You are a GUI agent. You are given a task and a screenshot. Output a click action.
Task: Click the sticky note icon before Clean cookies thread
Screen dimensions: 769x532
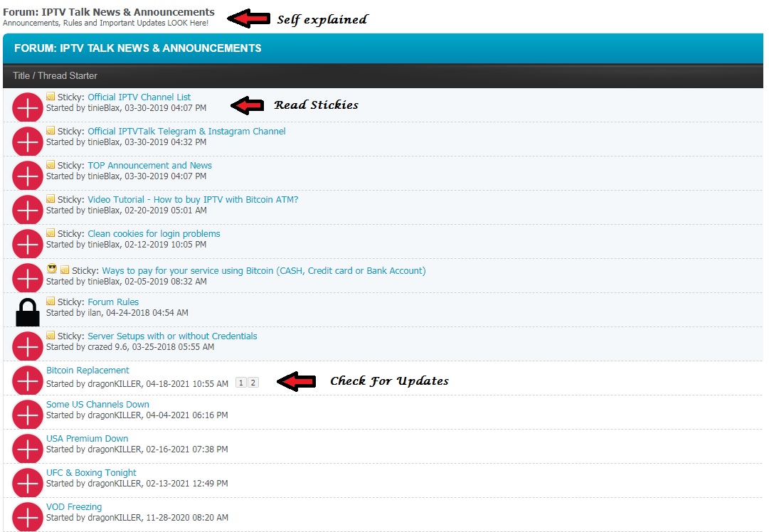[51, 233]
